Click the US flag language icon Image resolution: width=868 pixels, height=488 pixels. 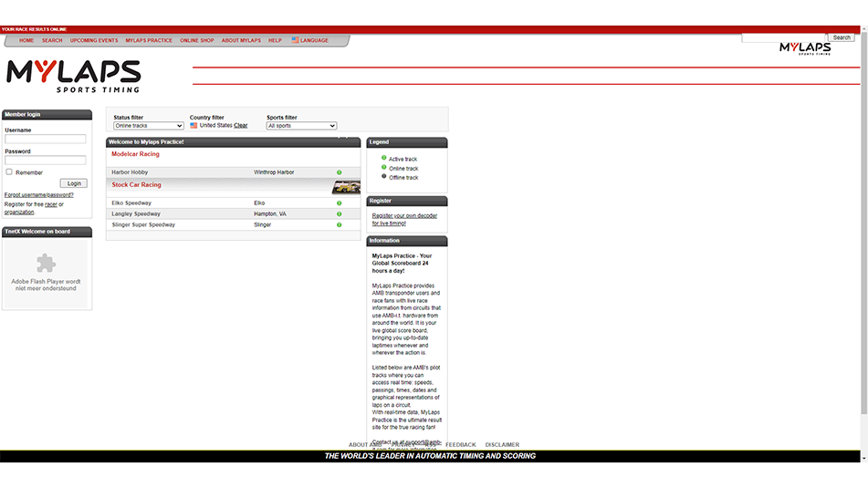[x=295, y=40]
